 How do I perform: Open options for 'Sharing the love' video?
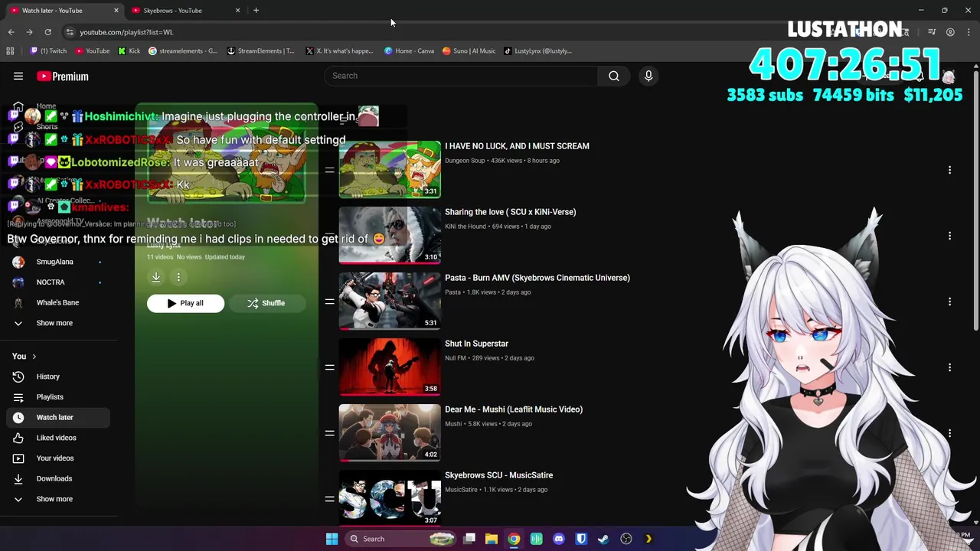tap(949, 236)
